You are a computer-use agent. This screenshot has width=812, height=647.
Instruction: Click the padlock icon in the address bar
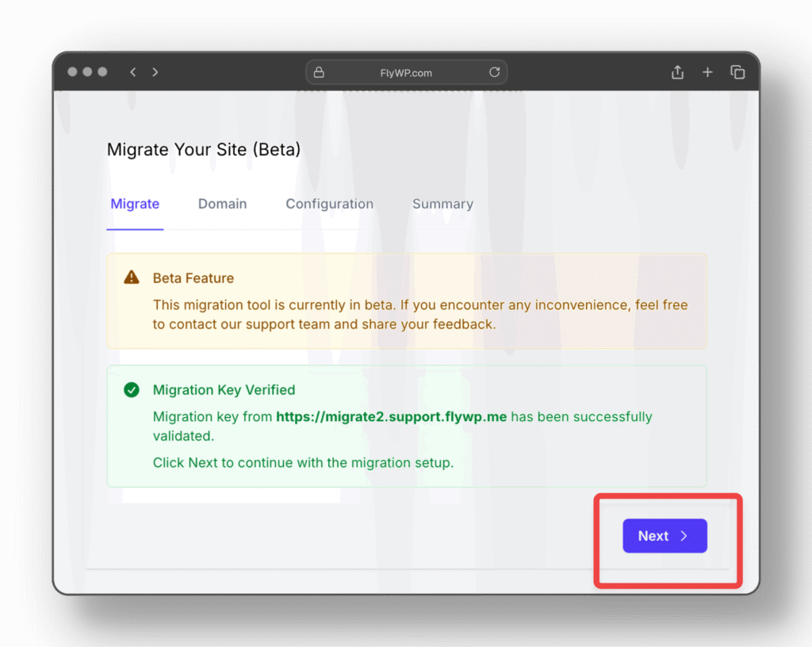click(x=319, y=72)
